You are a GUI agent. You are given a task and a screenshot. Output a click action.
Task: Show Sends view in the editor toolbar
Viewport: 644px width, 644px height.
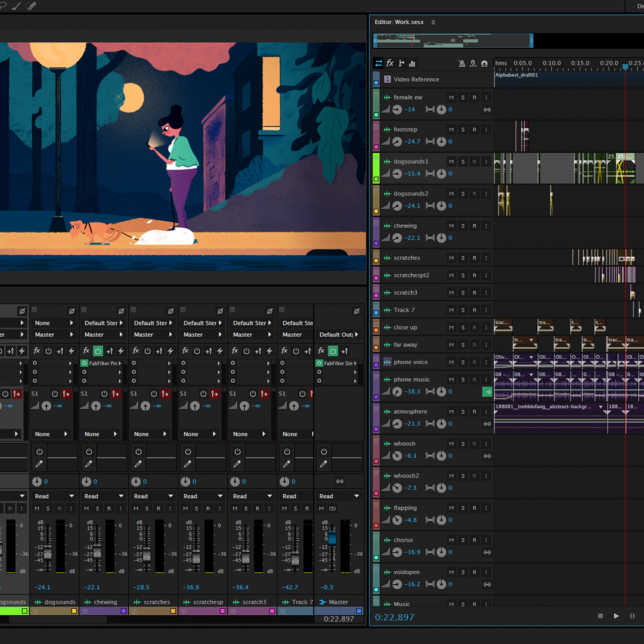[401, 63]
